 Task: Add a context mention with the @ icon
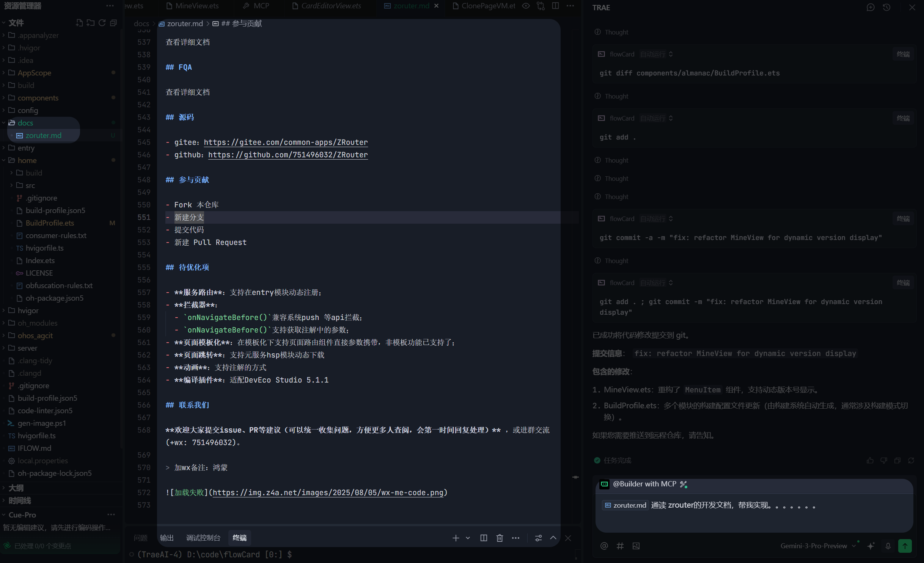(604, 546)
